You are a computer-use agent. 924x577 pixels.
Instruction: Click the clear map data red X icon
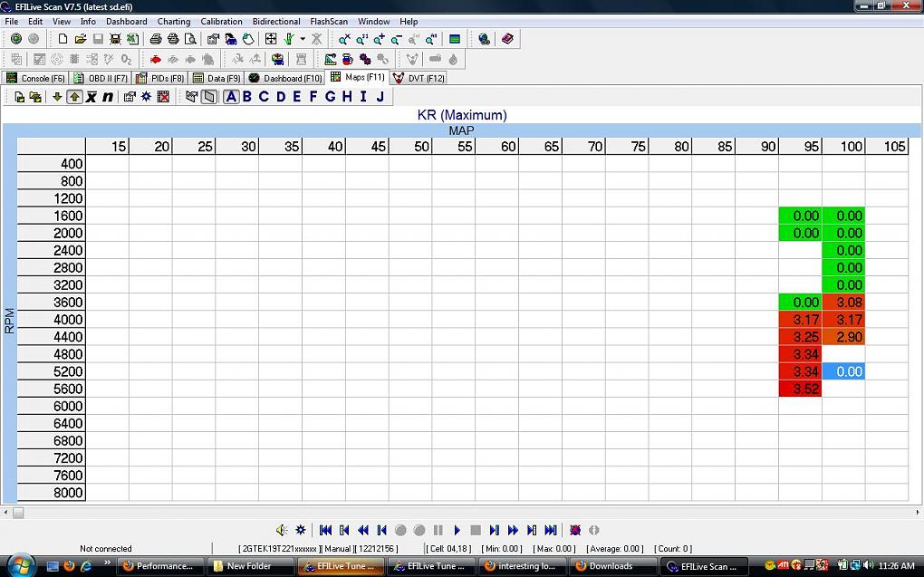tap(163, 97)
